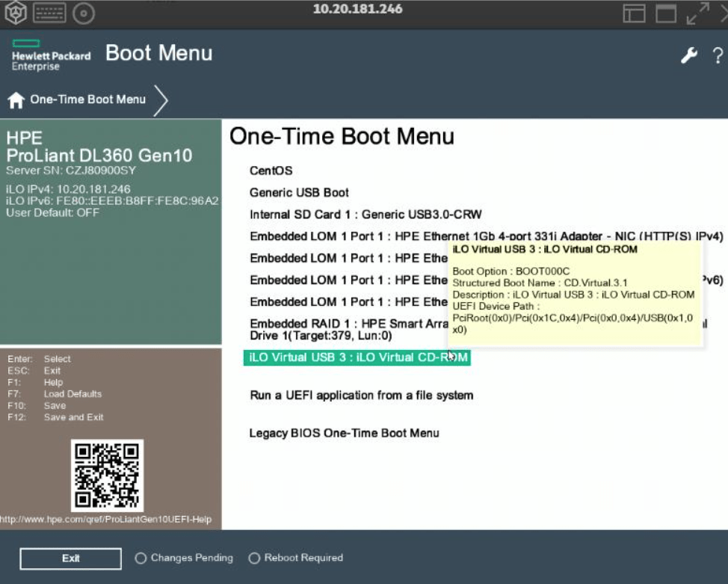Open settings via the wrench icon
This screenshot has width=728, height=584.
point(689,55)
